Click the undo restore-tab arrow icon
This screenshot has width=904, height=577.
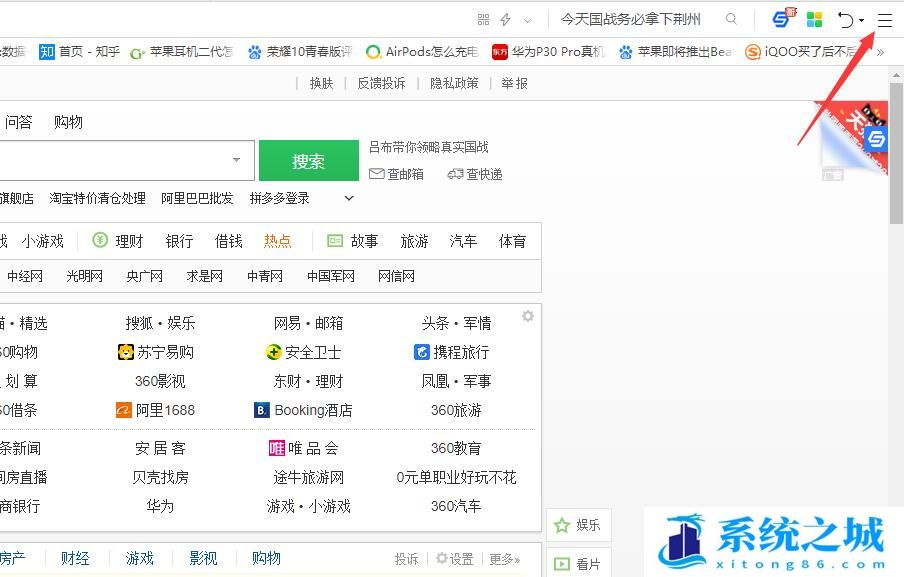click(845, 20)
